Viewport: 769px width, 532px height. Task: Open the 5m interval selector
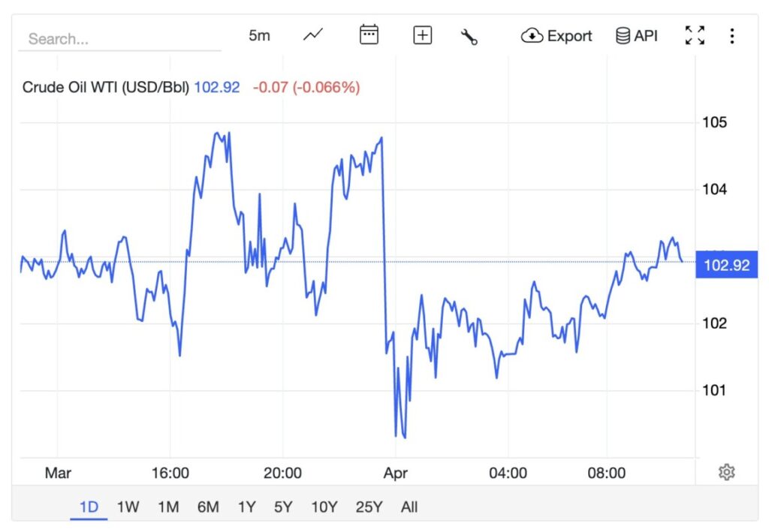tap(258, 35)
